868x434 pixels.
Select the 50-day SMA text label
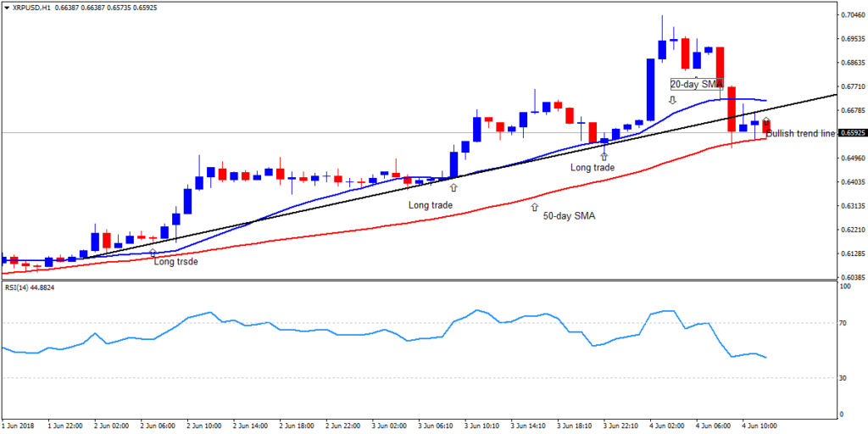(x=569, y=216)
